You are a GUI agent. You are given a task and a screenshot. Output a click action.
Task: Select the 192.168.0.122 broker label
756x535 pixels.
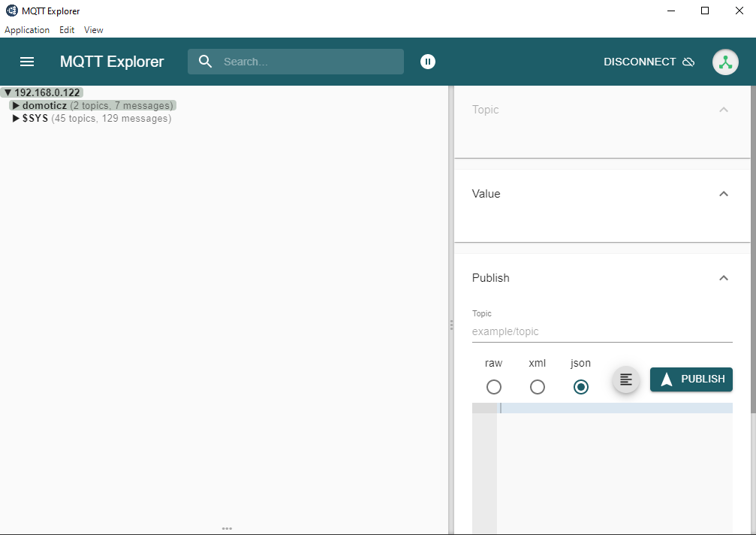47,92
